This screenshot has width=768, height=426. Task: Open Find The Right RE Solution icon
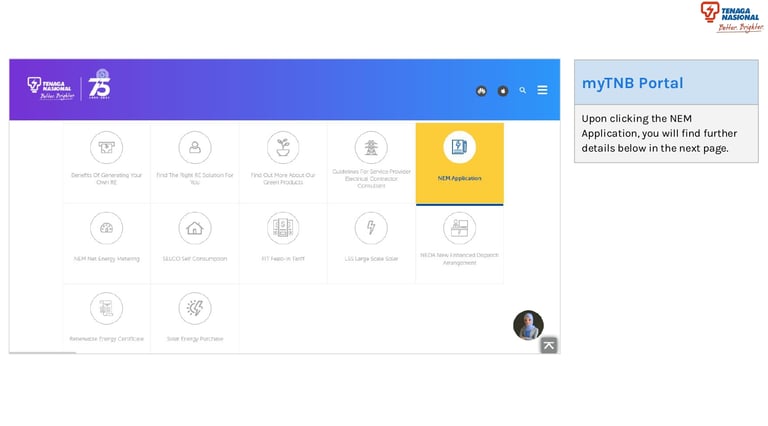click(194, 147)
